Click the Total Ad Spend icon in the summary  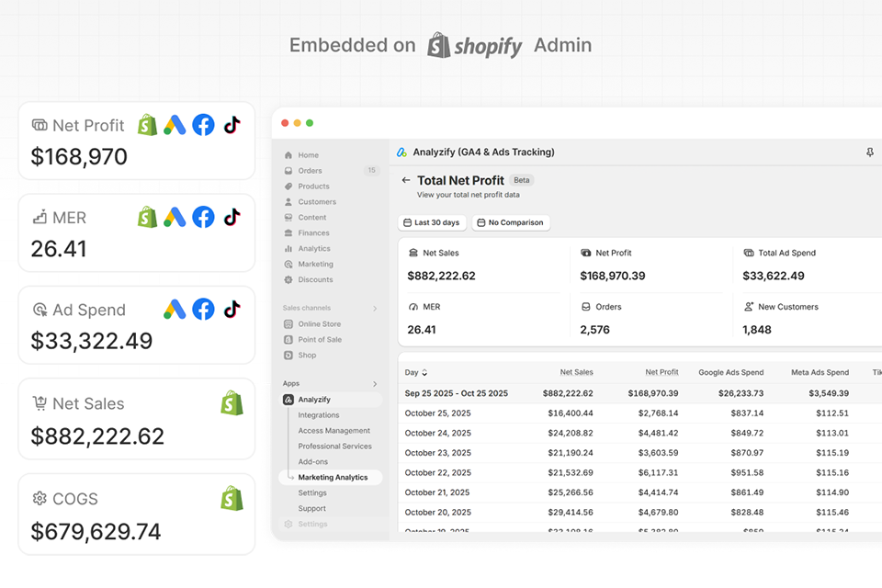click(749, 253)
